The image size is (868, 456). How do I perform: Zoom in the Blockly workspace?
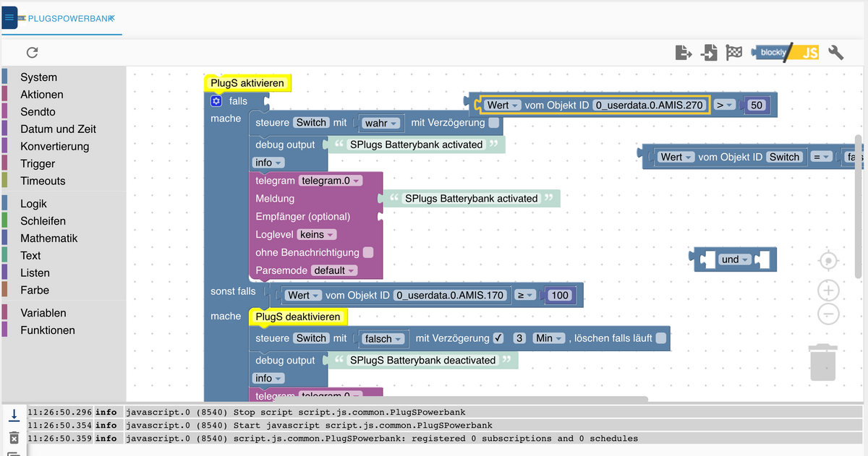click(x=828, y=291)
